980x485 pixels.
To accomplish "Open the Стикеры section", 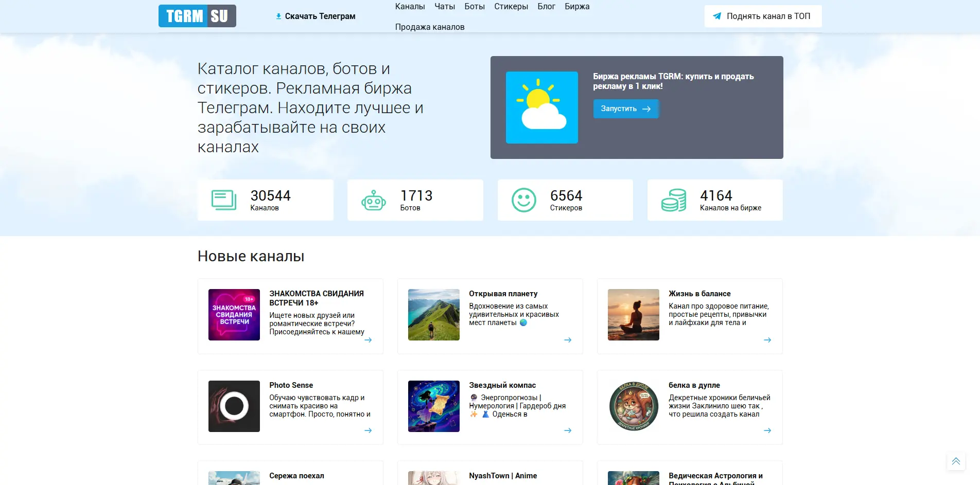I will click(511, 6).
